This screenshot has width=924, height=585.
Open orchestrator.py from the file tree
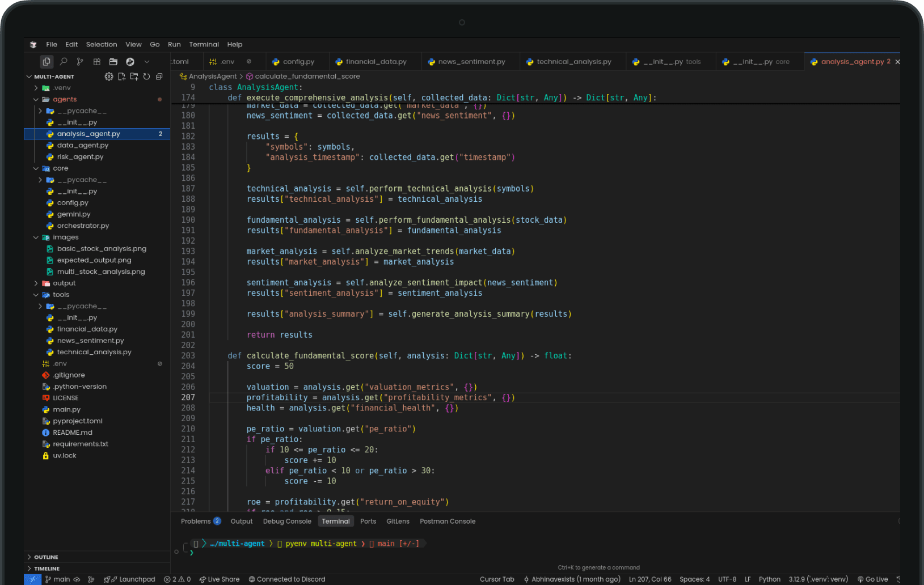click(x=83, y=226)
